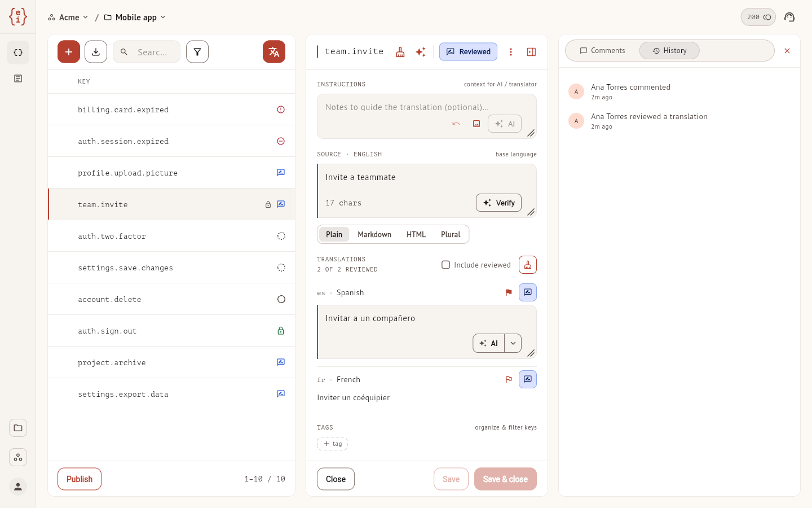
Task: Switch to the History tab
Action: pyautogui.click(x=669, y=51)
